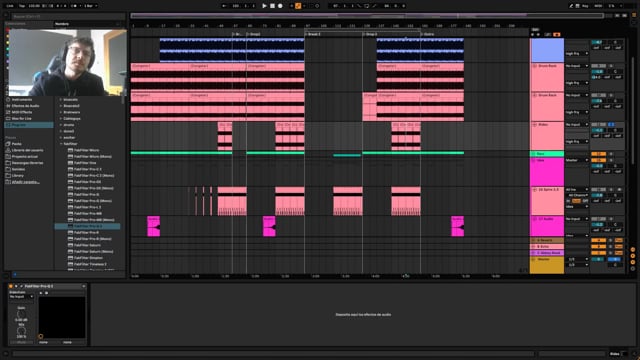This screenshot has width=640, height=360.
Task: Toggle the Follow arrow in the transport bar
Action: [x=224, y=6]
